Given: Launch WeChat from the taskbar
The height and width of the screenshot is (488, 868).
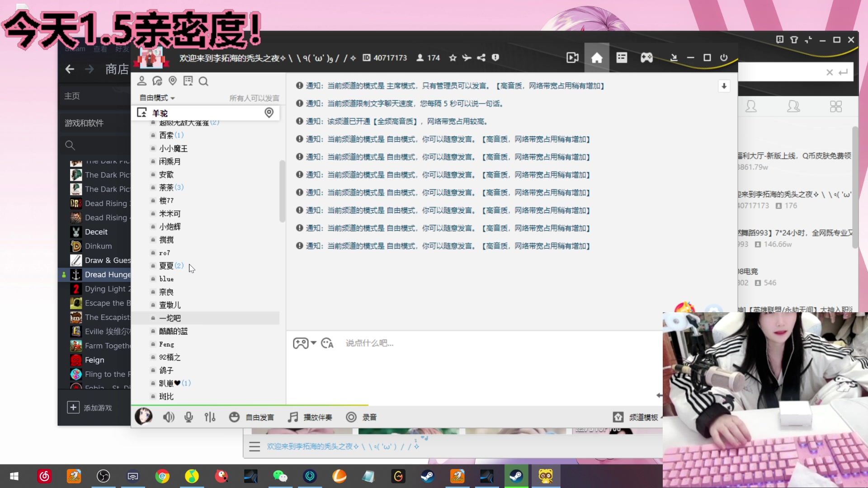Looking at the screenshot, I should (x=280, y=476).
